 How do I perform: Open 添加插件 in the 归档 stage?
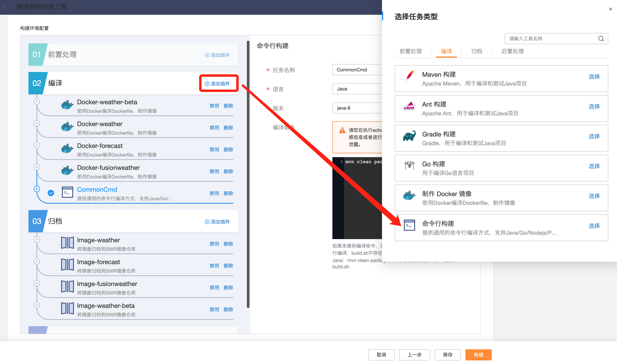click(217, 222)
